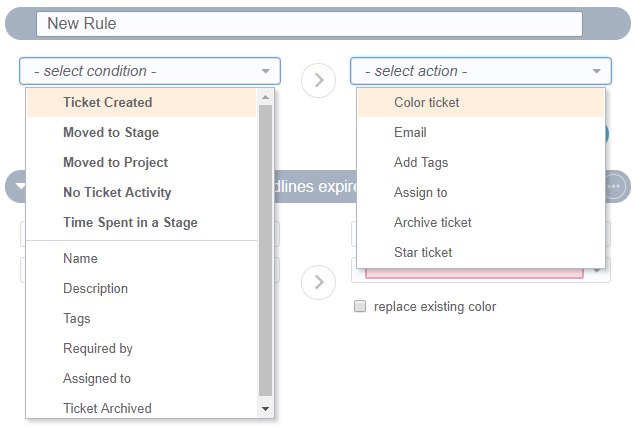Select the Email action
This screenshot has width=637, height=428.
click(x=410, y=132)
